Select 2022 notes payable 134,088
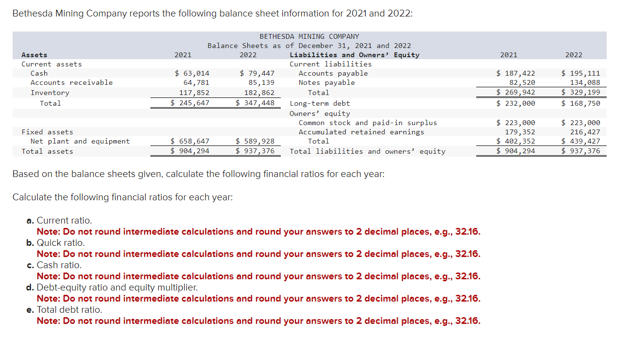This screenshot has width=644, height=338. point(585,83)
